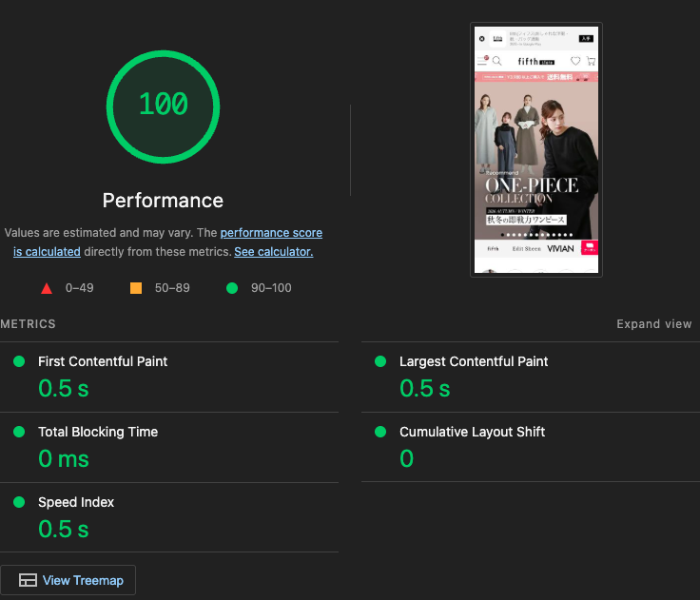Click the hamburger menu icon in the screenshot
Screen dimensions: 700x600
click(x=482, y=61)
